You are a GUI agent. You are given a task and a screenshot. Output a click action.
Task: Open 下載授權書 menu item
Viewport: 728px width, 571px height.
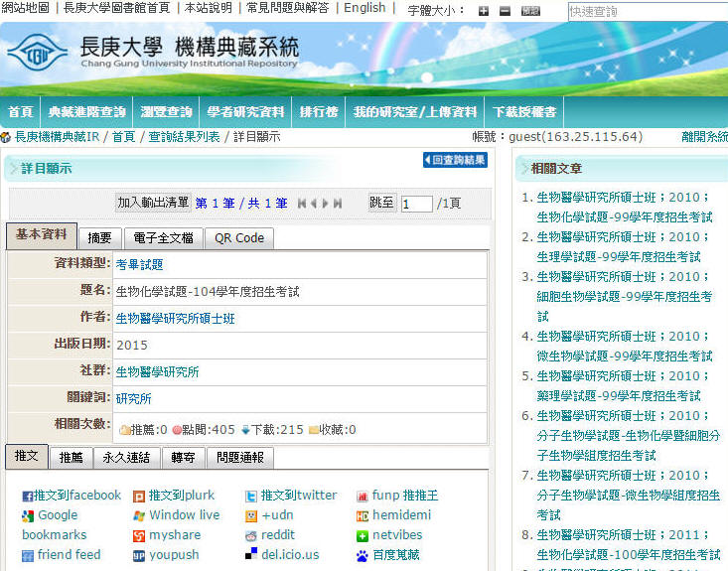click(524, 112)
